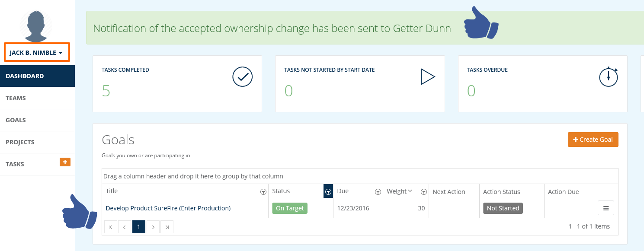The image size is (644, 251).
Task: Click the Create Goal button
Action: (593, 140)
